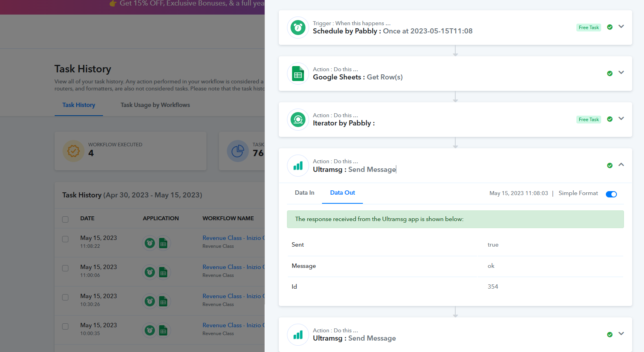Click schedule icon in the 10:00:35 row

tap(150, 330)
